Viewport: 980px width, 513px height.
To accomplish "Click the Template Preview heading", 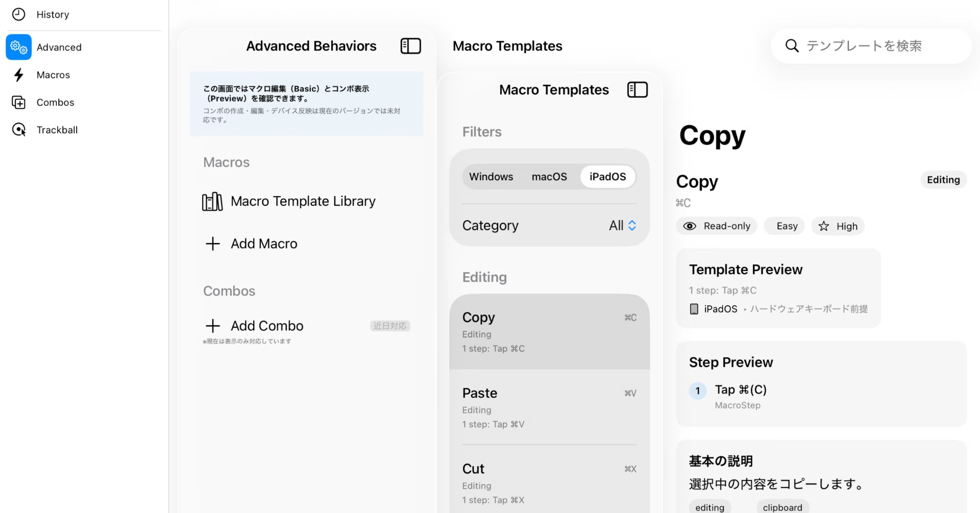I will 746,270.
